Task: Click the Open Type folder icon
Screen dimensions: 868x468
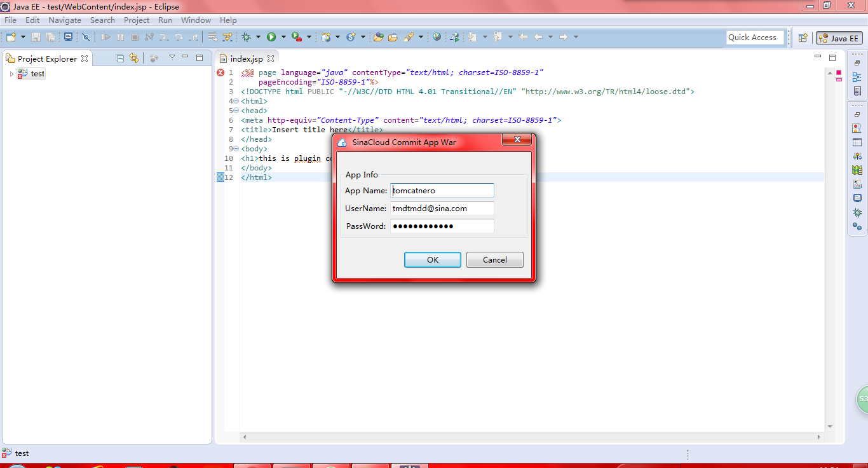Action: (x=379, y=38)
